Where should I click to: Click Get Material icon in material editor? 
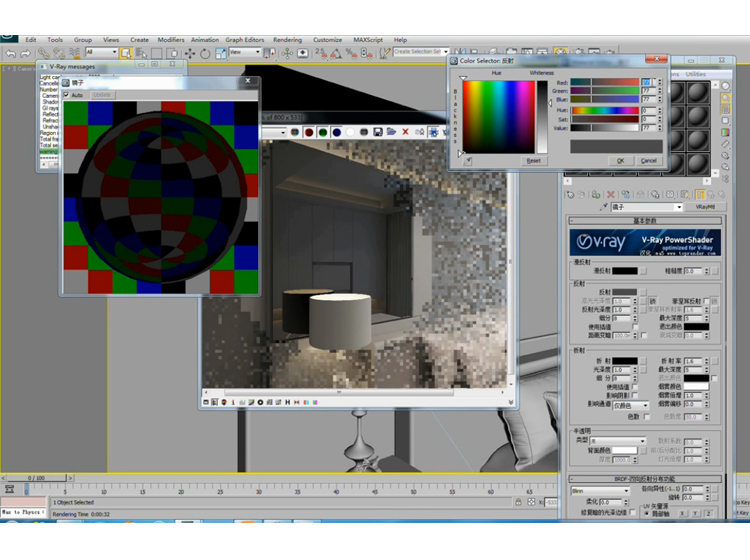570,195
